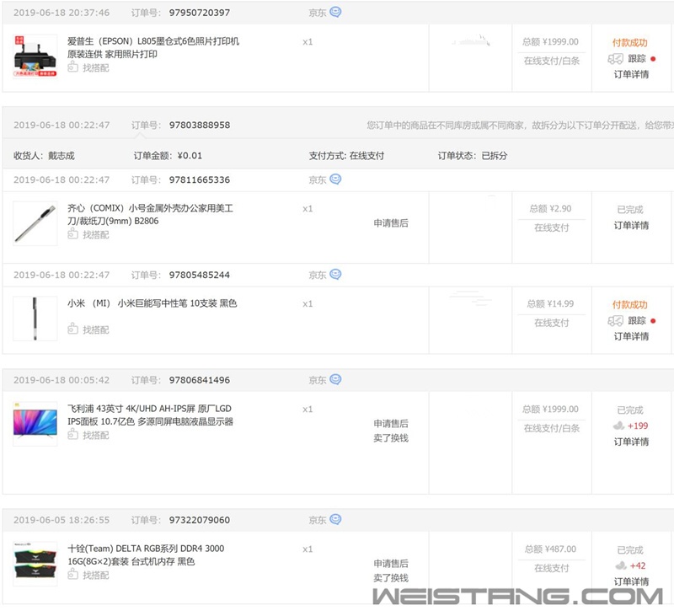Click +199 beans reward text
This screenshot has width=674, height=616.
638,426
